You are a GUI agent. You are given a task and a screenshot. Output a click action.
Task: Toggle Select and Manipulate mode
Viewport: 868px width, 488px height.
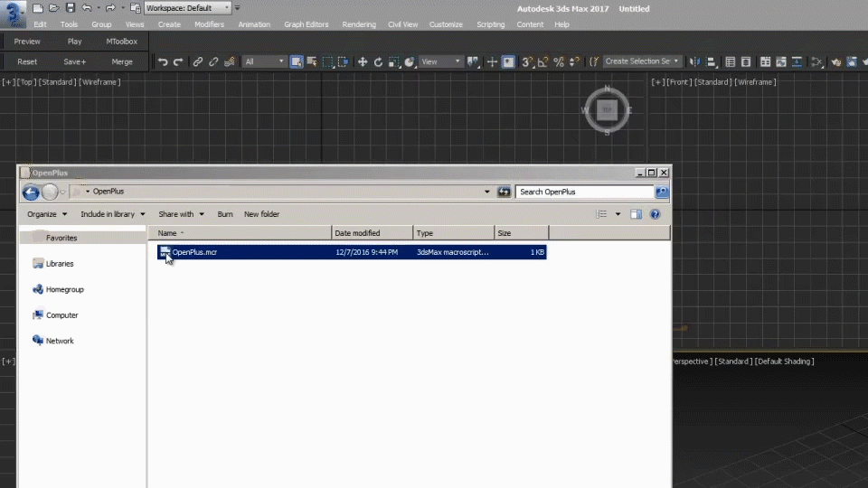pyautogui.click(x=492, y=62)
